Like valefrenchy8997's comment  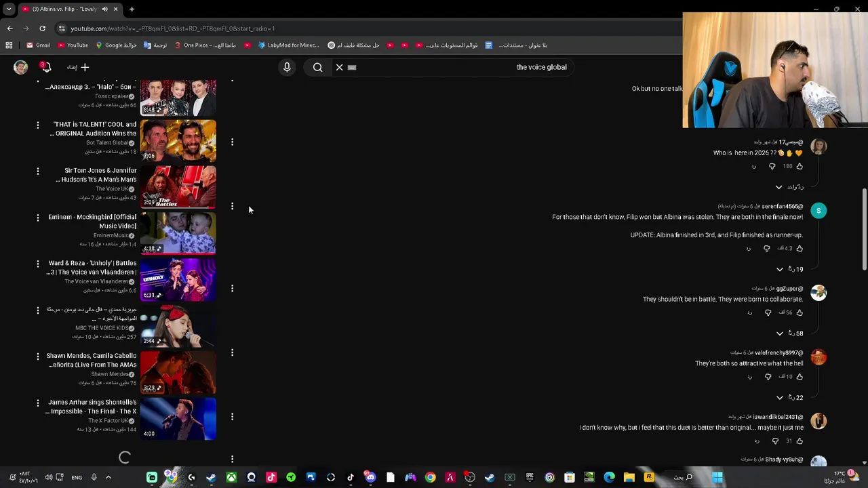click(x=800, y=377)
